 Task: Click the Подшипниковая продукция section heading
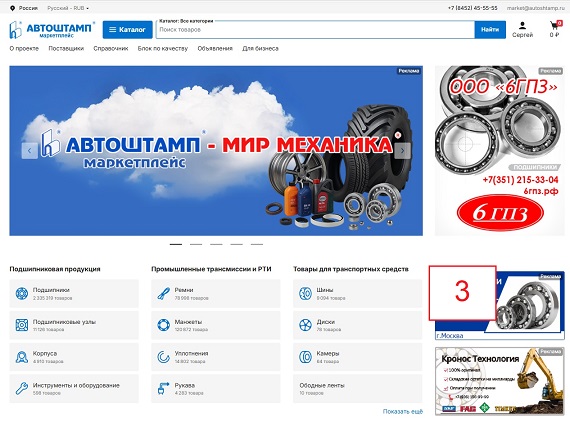click(55, 269)
